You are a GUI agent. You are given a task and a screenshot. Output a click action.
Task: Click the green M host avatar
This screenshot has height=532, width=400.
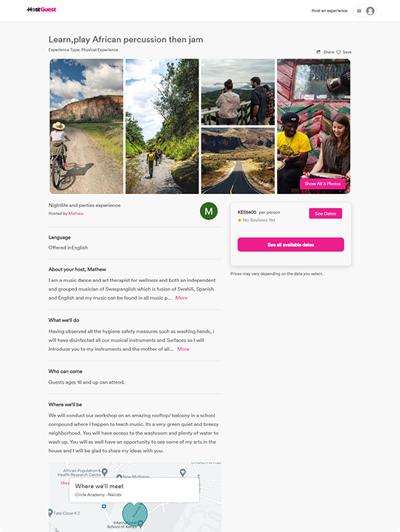(x=209, y=211)
